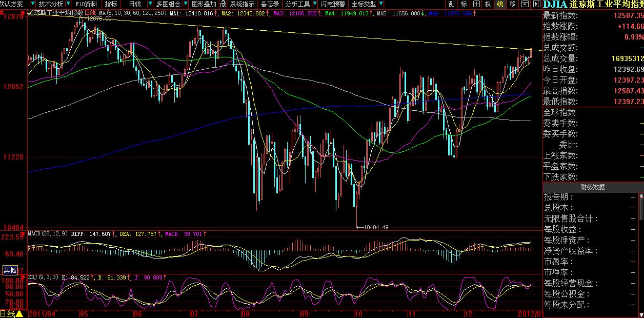Click the 2011/04 date on the time axis
This screenshot has width=644, height=318.
(42, 314)
